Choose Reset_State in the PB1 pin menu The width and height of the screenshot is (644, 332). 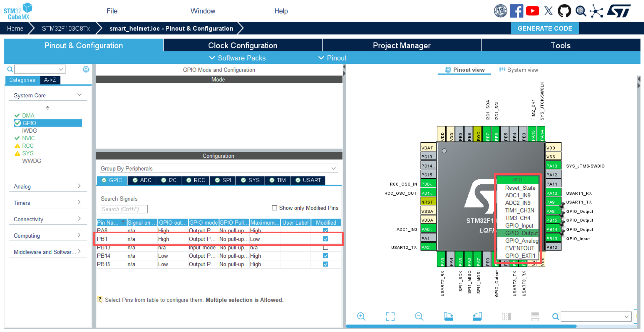pos(520,188)
